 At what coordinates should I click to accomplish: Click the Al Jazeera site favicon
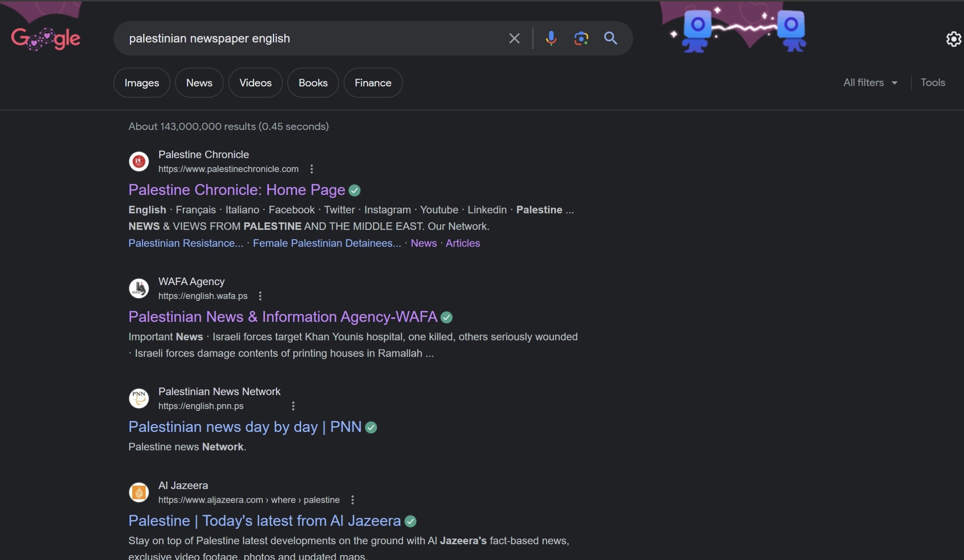139,492
